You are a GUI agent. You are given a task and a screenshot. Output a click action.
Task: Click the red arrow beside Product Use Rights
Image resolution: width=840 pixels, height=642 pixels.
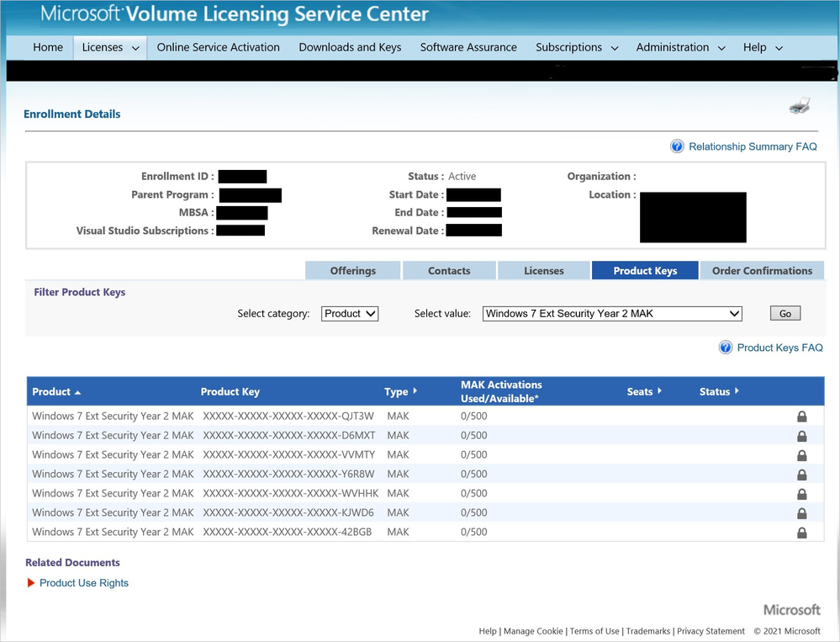pos(30,582)
